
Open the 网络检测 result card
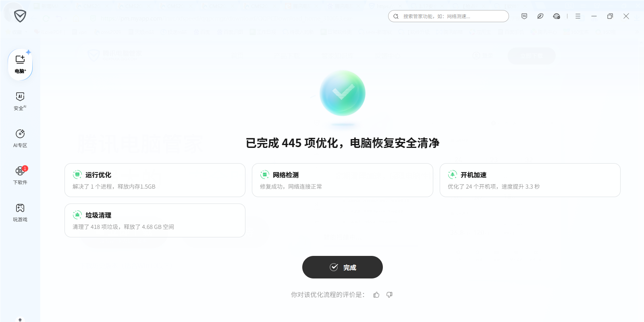[342, 180]
